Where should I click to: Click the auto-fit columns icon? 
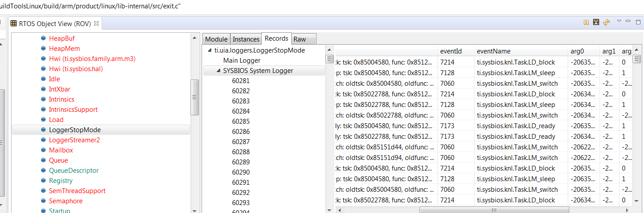pos(596,22)
